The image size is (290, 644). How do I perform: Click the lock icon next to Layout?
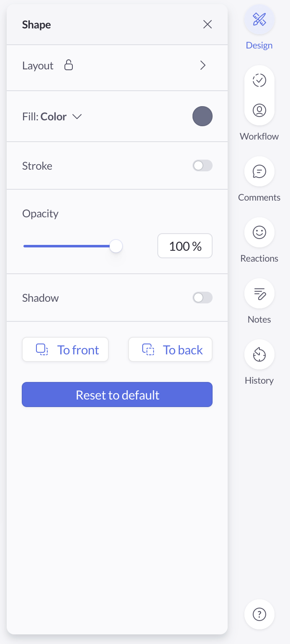click(69, 65)
